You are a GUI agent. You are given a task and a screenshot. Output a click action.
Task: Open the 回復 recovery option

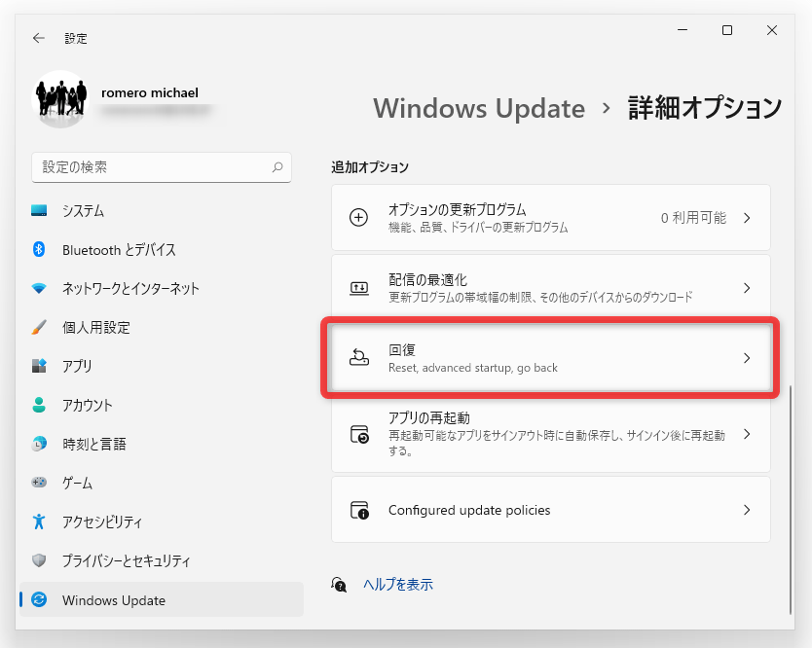coord(551,358)
